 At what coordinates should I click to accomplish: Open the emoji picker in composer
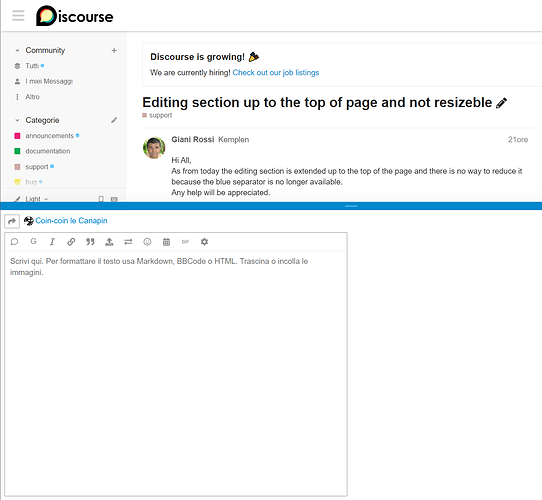[147, 242]
